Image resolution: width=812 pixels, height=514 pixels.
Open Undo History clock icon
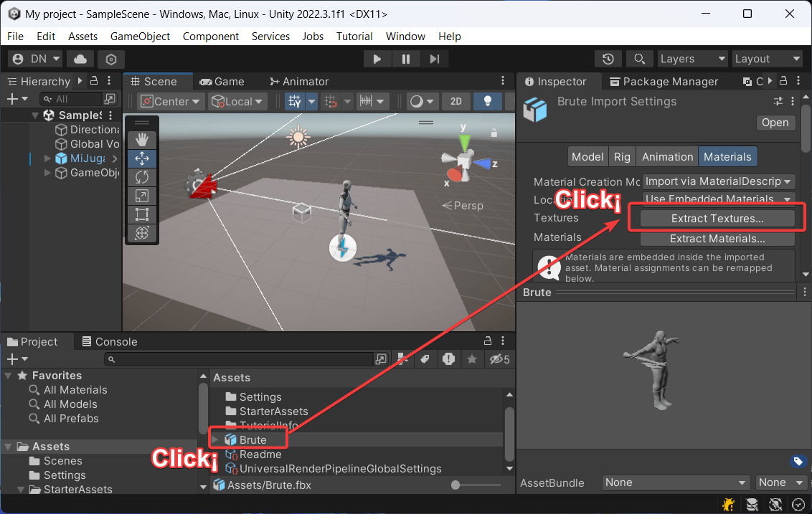pos(608,59)
